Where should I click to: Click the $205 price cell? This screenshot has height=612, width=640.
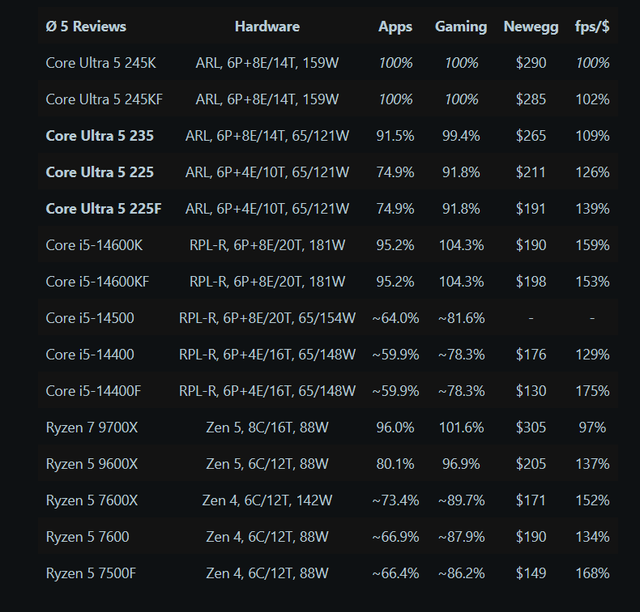click(531, 464)
